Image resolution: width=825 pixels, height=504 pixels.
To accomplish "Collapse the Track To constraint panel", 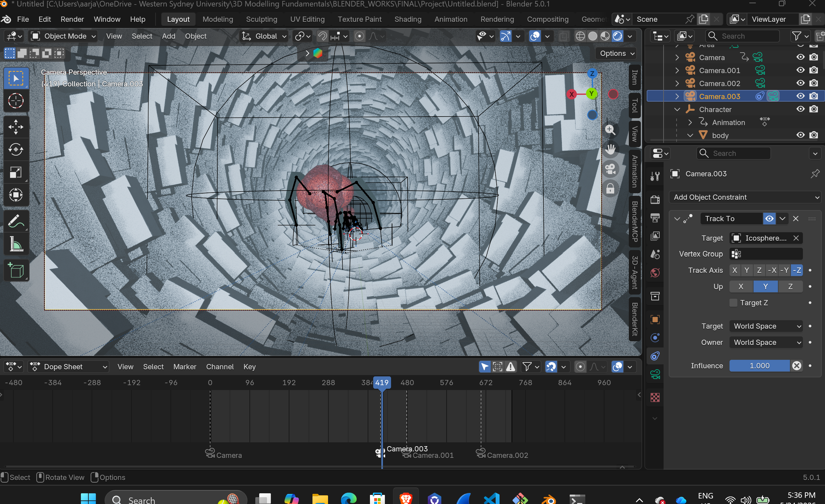I will (677, 219).
